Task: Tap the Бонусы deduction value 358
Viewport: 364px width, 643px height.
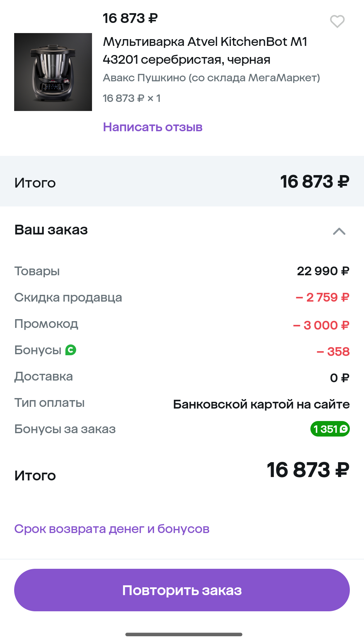Action: pos(333,352)
